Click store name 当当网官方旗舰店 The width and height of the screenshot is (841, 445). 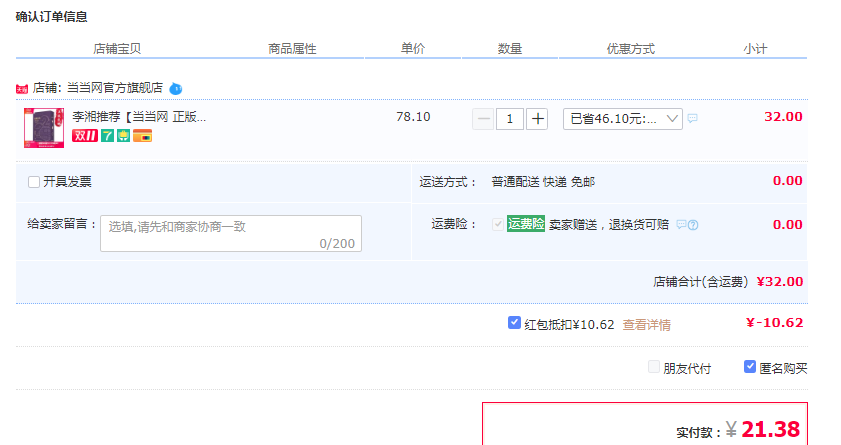coord(115,88)
